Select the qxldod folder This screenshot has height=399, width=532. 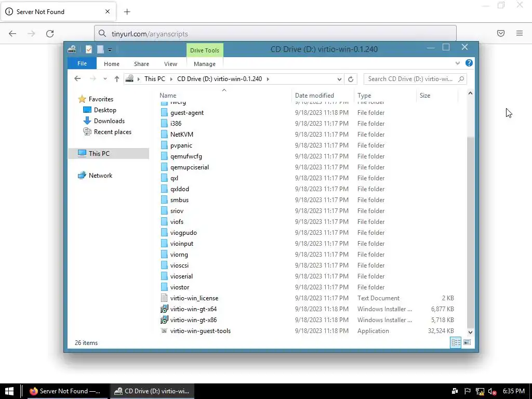(x=179, y=189)
